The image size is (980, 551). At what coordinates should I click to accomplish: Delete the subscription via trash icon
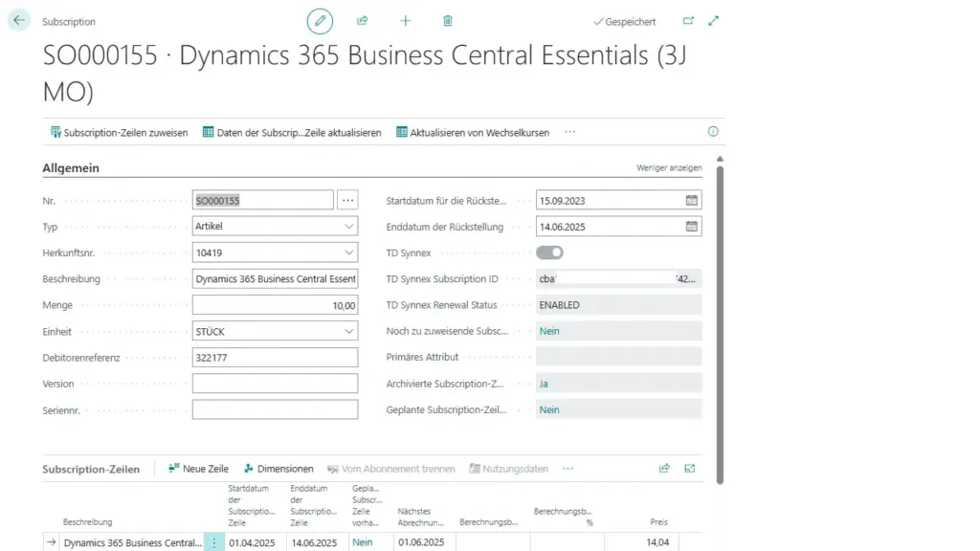click(448, 21)
